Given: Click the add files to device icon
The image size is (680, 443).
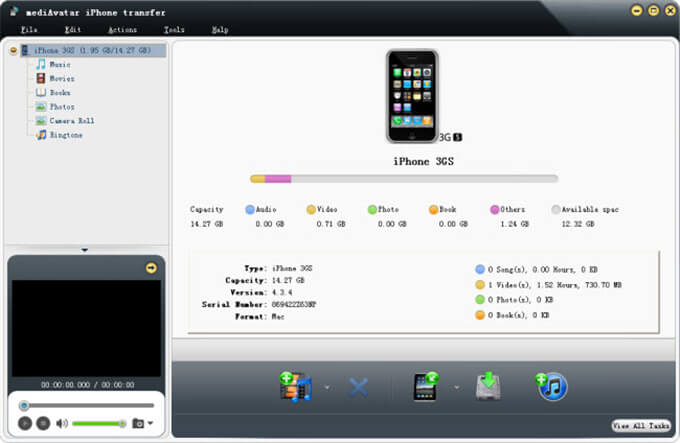Looking at the screenshot, I should [x=296, y=387].
